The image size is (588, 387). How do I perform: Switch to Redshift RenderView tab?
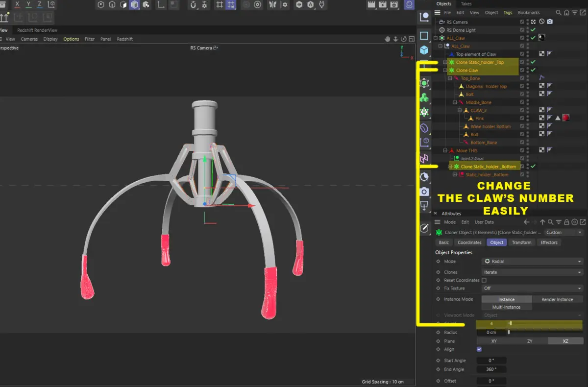(x=37, y=30)
